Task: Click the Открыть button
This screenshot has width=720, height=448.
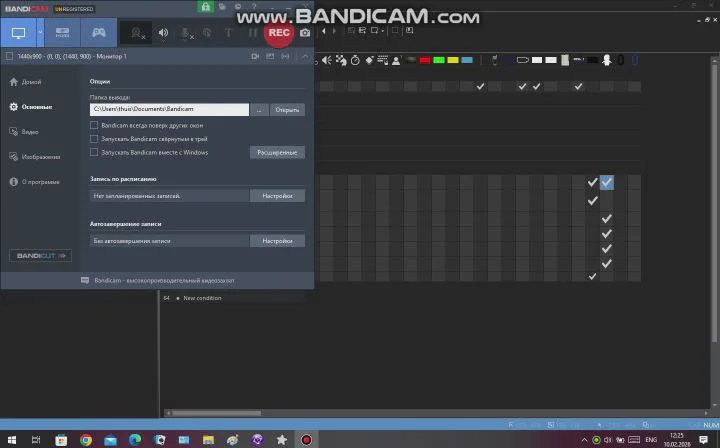Action: point(287,110)
